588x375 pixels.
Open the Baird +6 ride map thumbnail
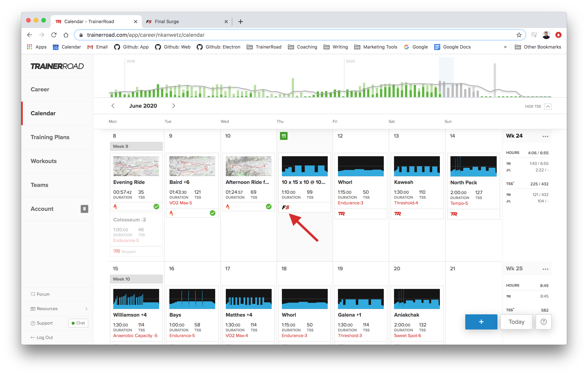point(192,166)
